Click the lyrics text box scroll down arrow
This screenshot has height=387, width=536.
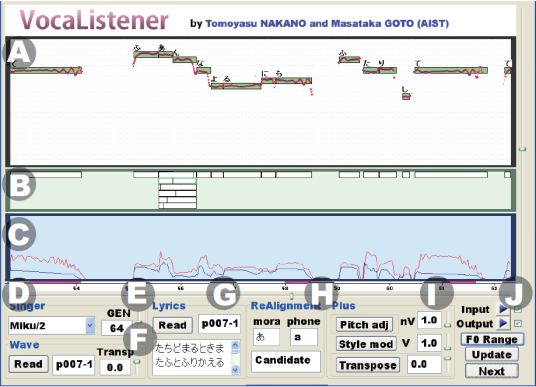[235, 369]
